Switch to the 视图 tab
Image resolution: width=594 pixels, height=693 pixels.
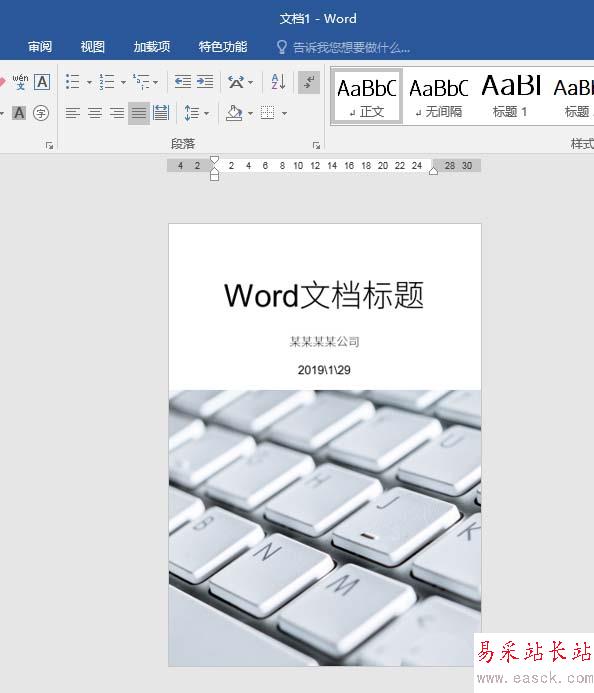pyautogui.click(x=92, y=46)
